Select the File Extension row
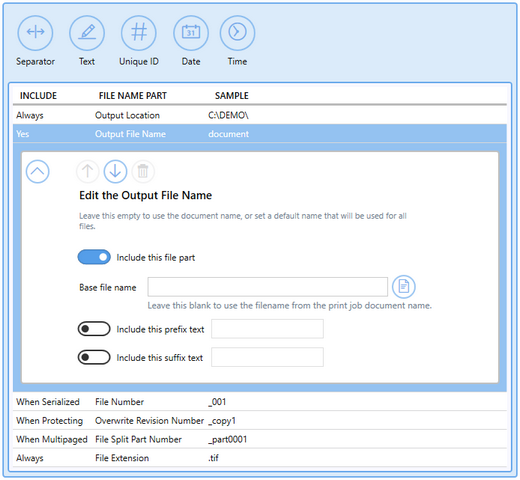The height and width of the screenshot is (480, 520). [260, 458]
